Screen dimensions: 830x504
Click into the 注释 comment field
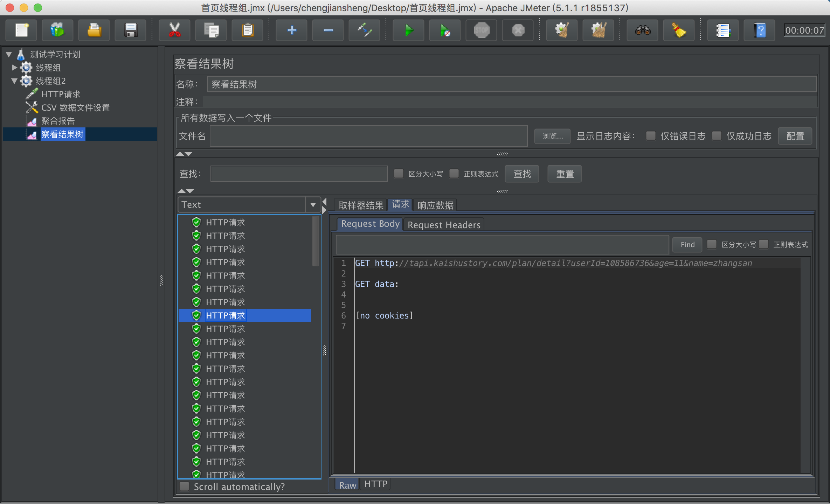(510, 101)
